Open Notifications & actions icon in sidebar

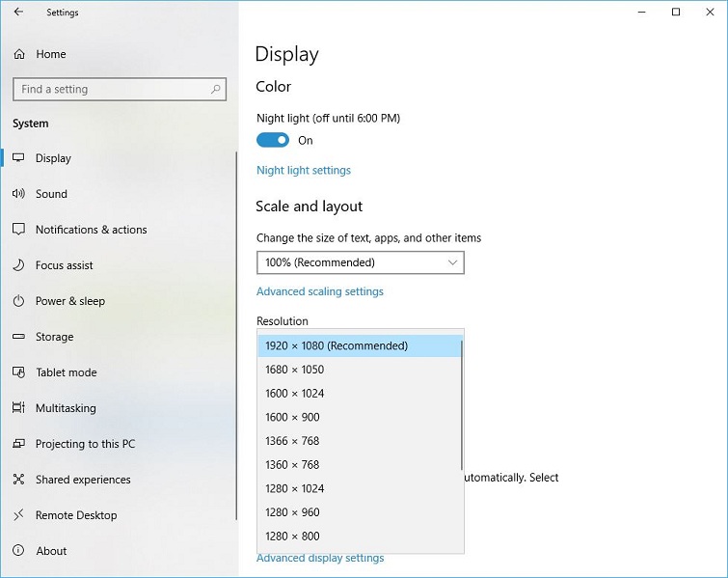(x=18, y=230)
